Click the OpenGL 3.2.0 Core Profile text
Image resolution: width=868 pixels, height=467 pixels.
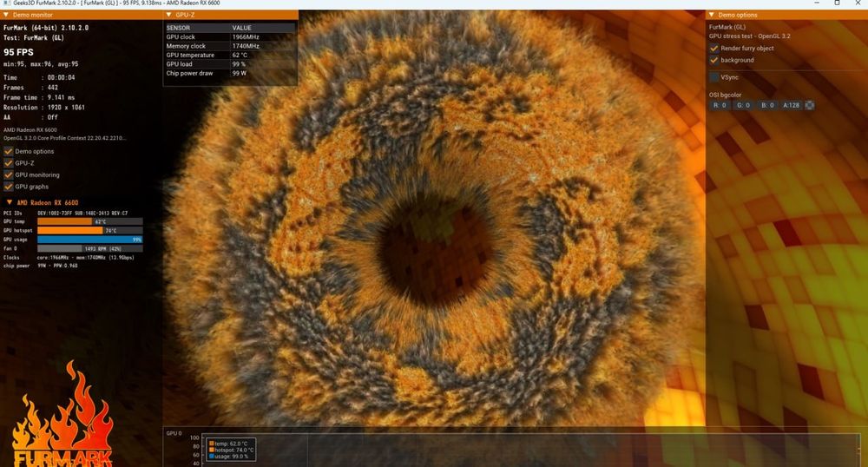(64, 138)
